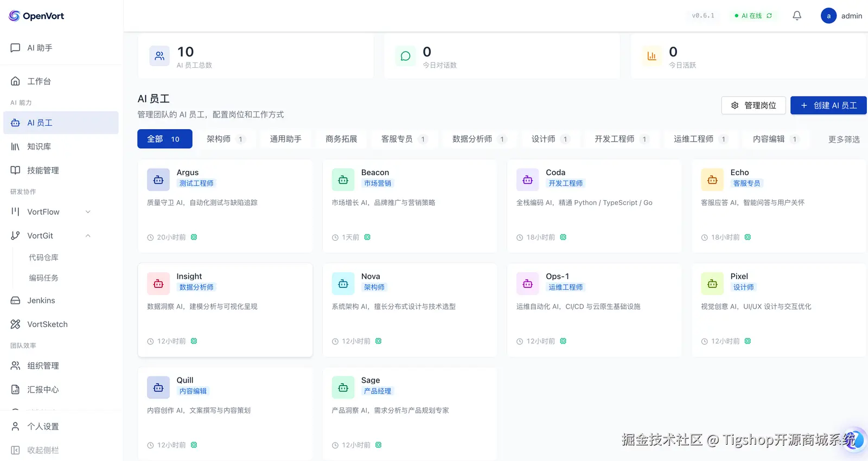Click the 今日对话数 chat bubble icon

tap(405, 56)
